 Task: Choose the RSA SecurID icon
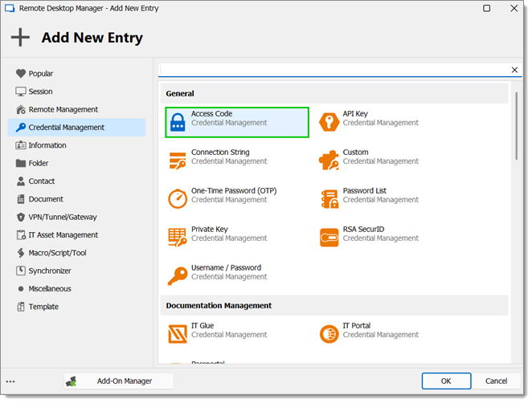click(329, 238)
